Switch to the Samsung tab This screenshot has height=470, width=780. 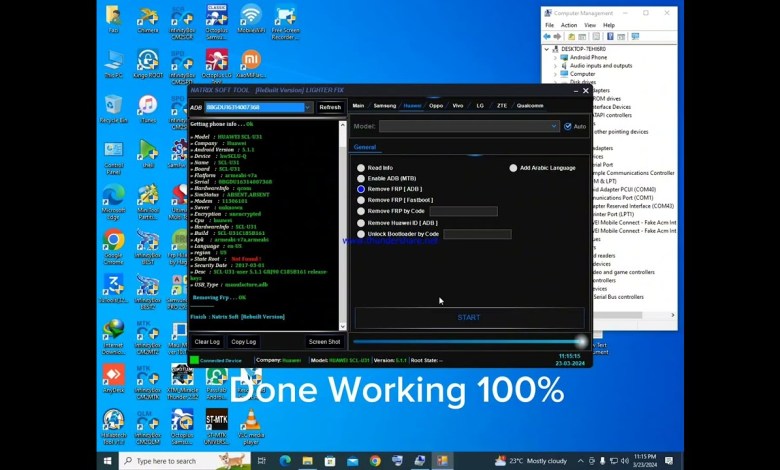(x=384, y=105)
